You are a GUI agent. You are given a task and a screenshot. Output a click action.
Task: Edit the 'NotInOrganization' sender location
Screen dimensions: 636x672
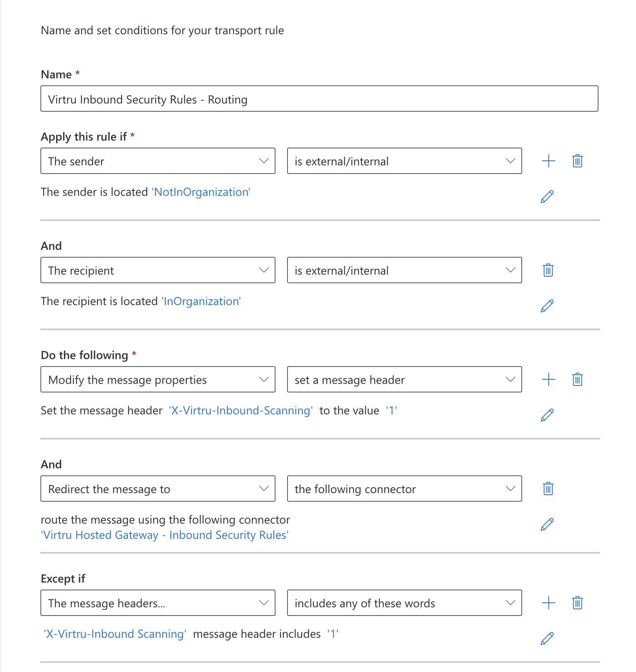pyautogui.click(x=547, y=197)
